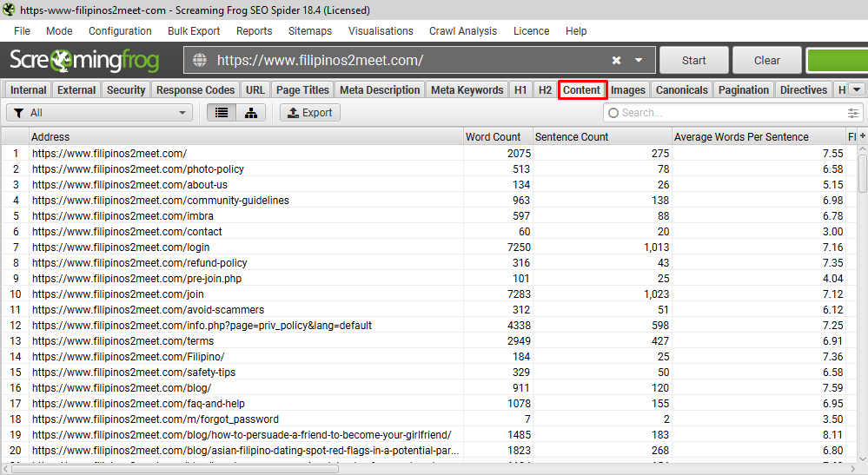Viewport: 868px width, 475px height.
Task: Open the Licence menu
Action: tap(532, 31)
